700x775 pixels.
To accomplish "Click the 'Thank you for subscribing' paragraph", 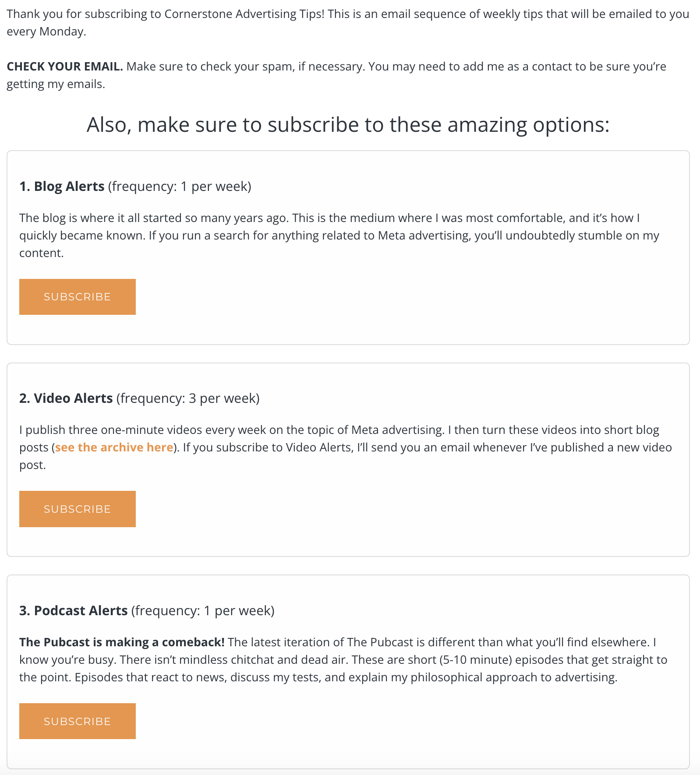I will pos(348,23).
